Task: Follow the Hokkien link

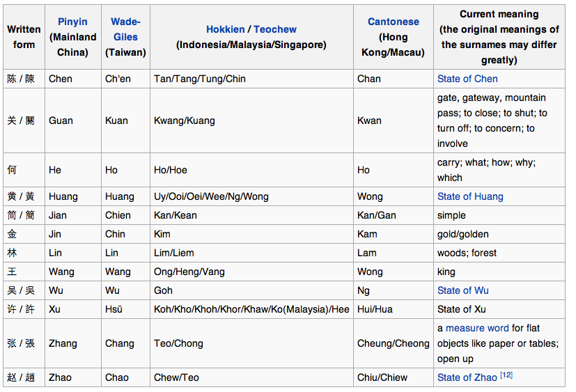Action: pyautogui.click(x=225, y=29)
